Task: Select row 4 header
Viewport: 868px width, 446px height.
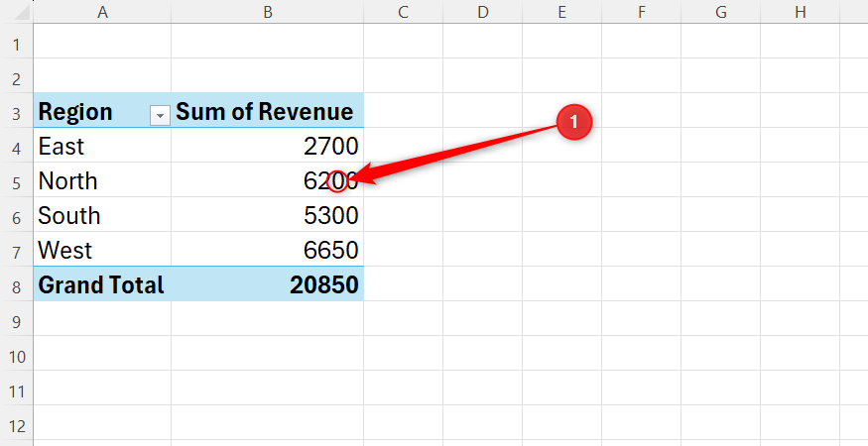Action: (x=17, y=146)
